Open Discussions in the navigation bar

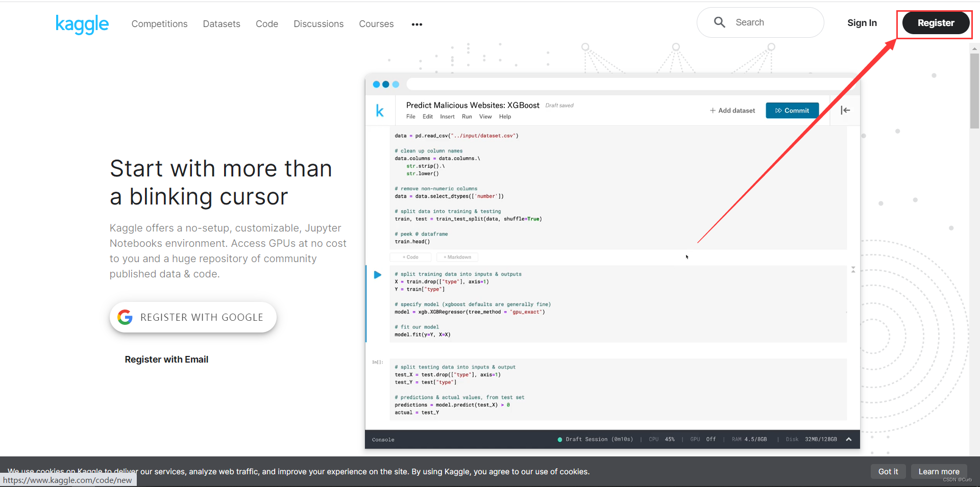[x=318, y=24]
